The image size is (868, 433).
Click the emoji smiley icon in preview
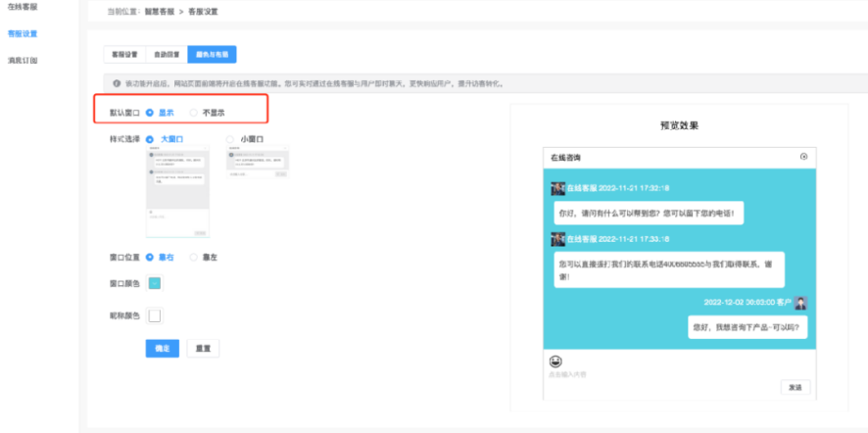(555, 361)
